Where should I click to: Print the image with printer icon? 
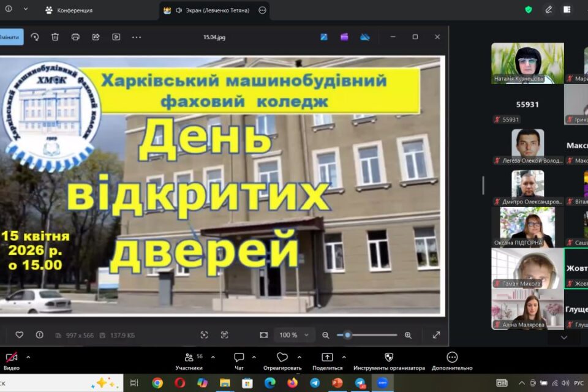75,37
